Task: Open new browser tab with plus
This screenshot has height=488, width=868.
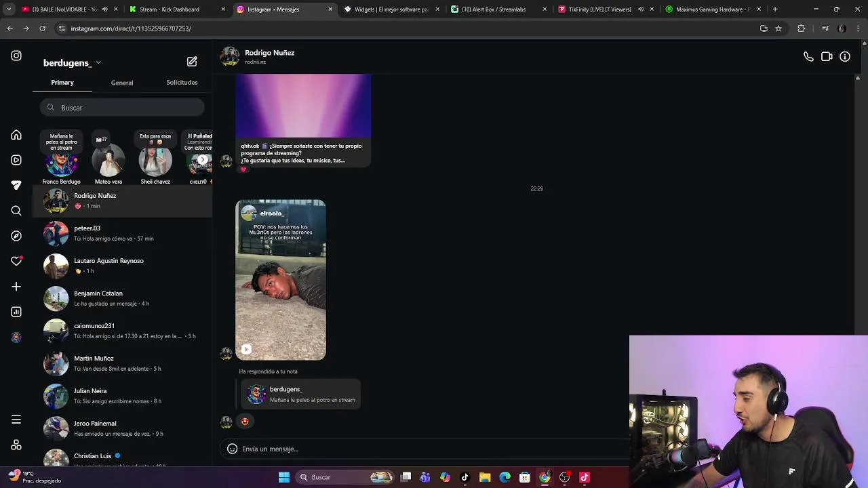Action: pos(775,9)
